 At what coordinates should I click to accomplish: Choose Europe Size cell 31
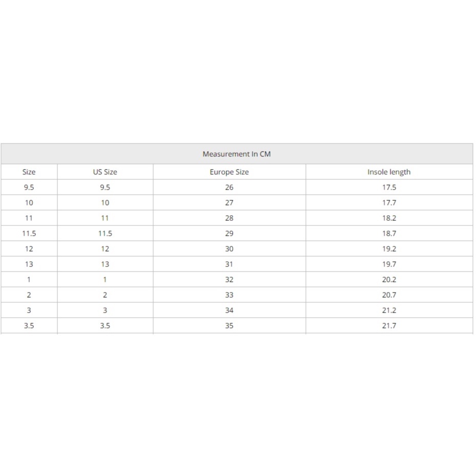tap(229, 264)
